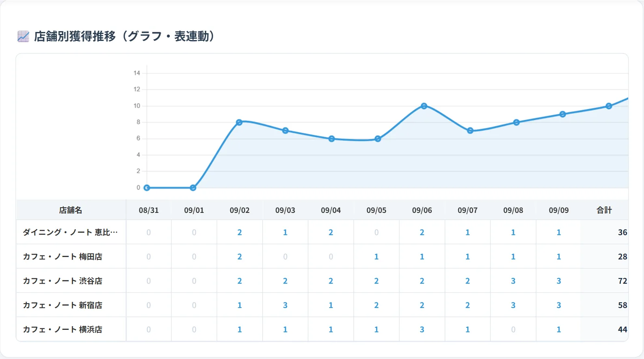Select the chart point for 09/02
644x359 pixels.
(239, 122)
